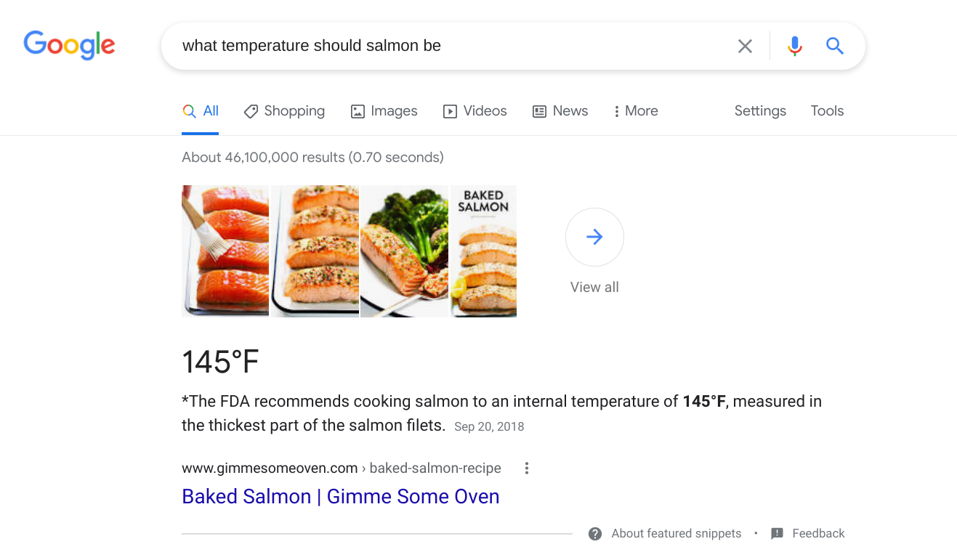Click the About featured snippets link

(x=677, y=534)
